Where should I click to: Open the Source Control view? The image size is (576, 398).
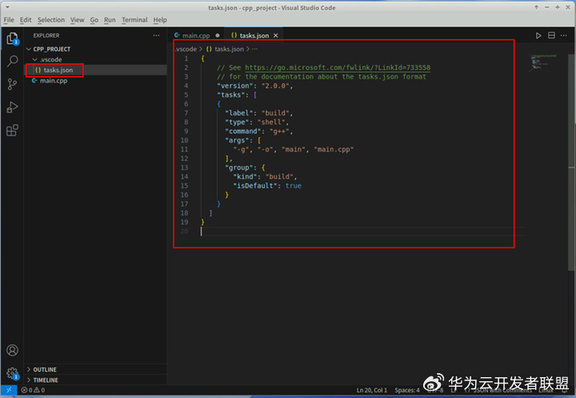point(12,84)
